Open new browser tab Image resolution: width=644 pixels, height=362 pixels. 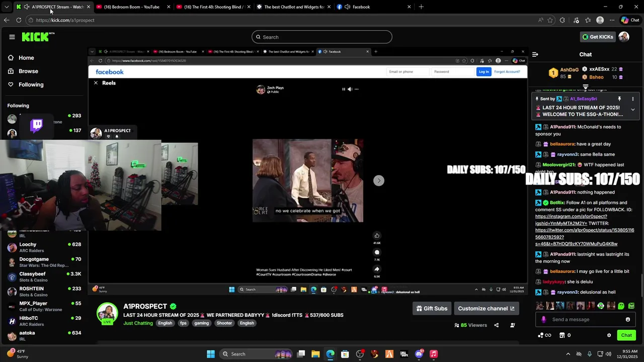tap(421, 7)
